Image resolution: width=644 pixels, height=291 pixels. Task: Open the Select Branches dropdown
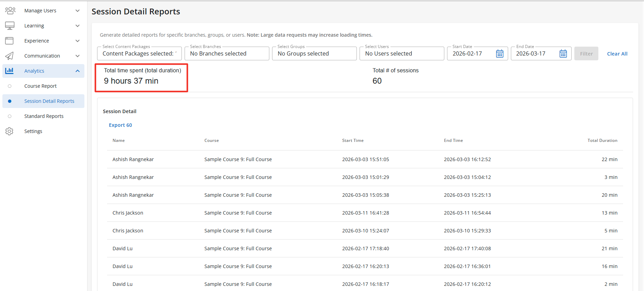tap(226, 54)
